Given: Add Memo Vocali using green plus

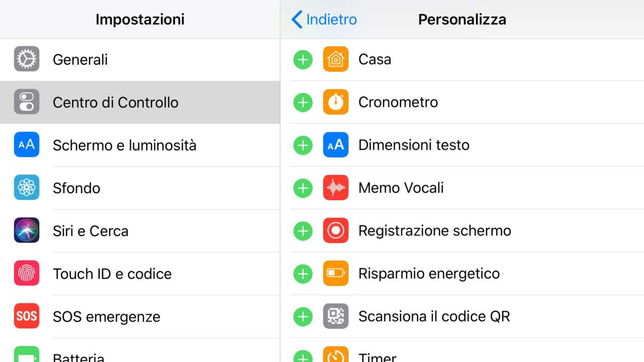Looking at the screenshot, I should pos(303,188).
